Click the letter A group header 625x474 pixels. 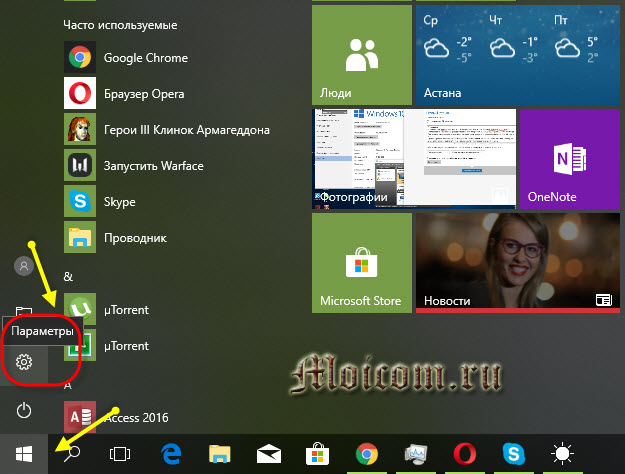[x=68, y=382]
